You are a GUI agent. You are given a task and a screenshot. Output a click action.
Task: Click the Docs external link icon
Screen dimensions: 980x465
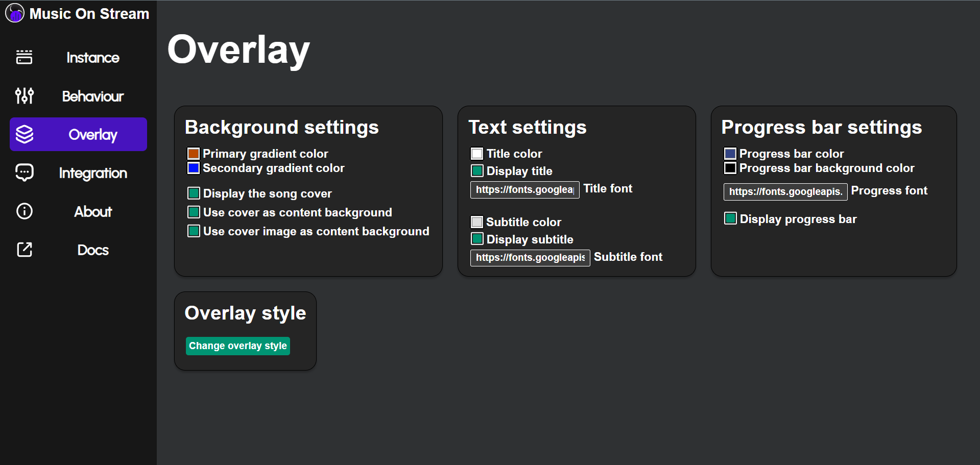coord(24,250)
